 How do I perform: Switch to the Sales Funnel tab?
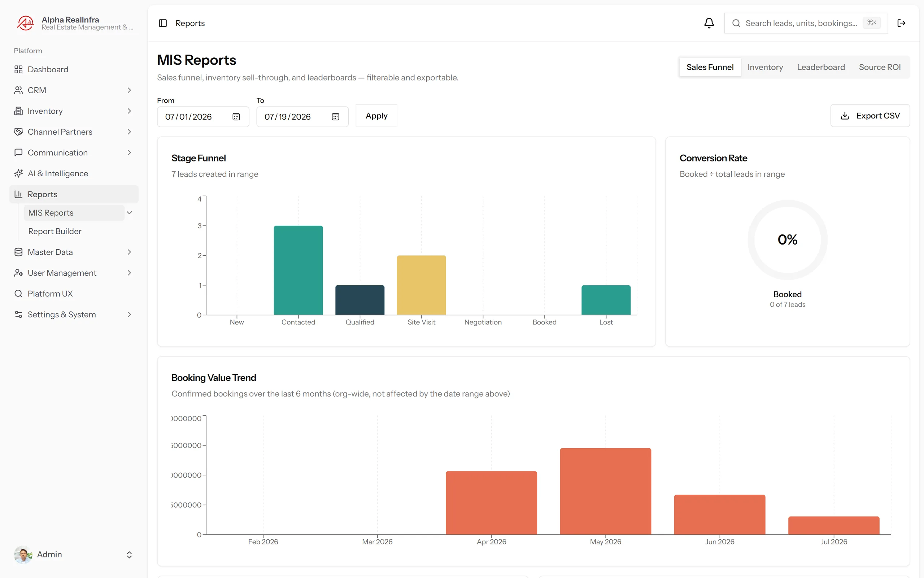710,67
